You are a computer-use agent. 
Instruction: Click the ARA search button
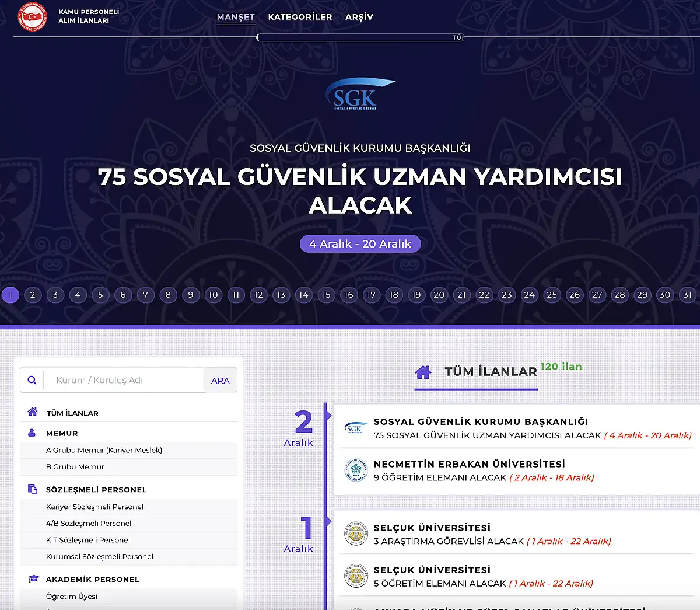click(220, 381)
